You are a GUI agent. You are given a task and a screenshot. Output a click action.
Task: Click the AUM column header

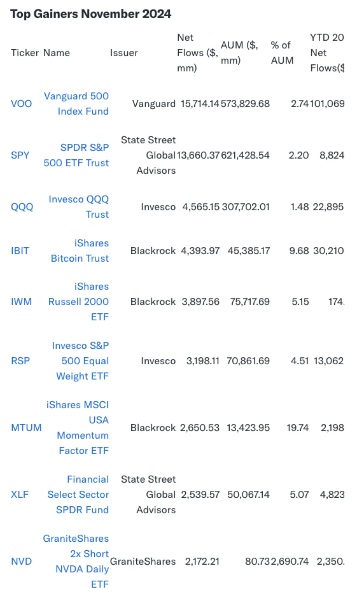click(239, 53)
